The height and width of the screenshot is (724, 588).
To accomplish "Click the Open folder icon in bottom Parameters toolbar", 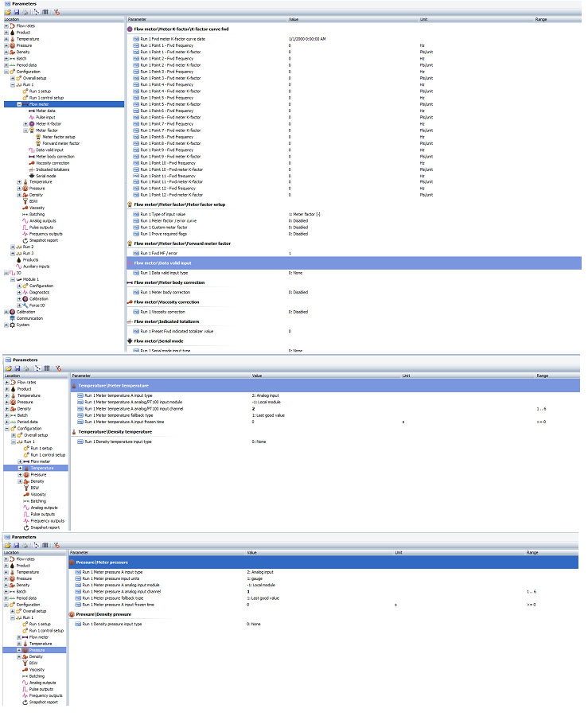I will tap(8, 545).
